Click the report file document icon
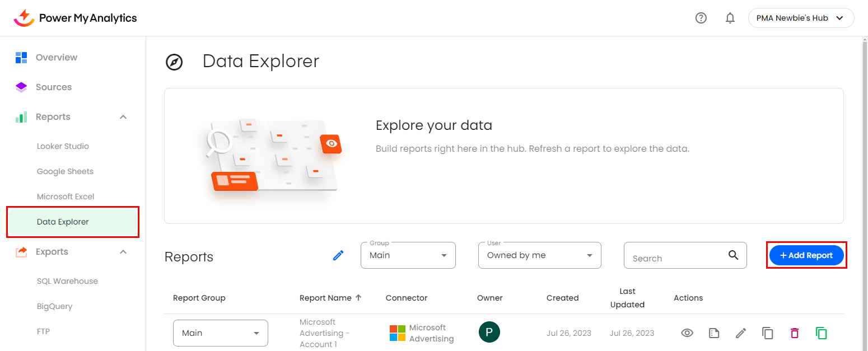This screenshot has height=351, width=868. coord(713,333)
